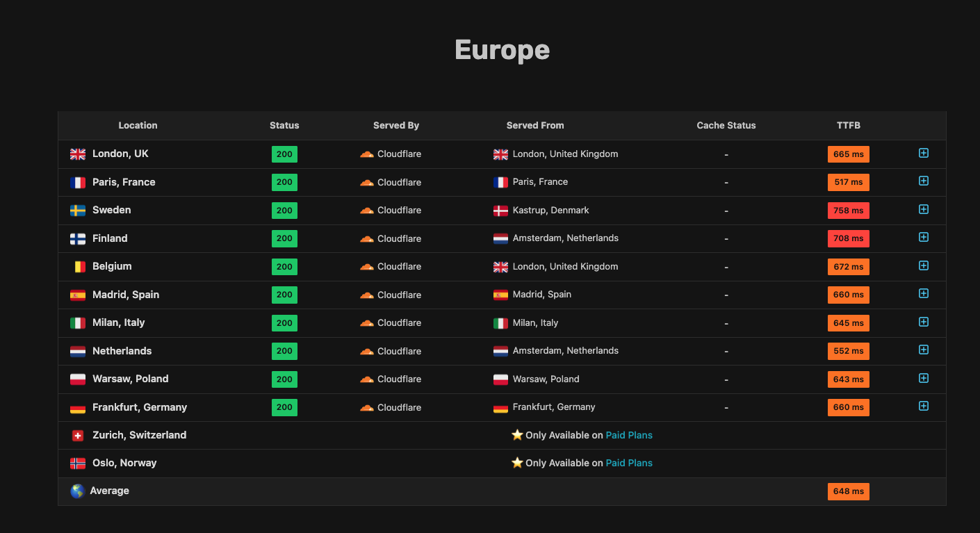Click Cloudflare logo in the Madrid row

pyautogui.click(x=367, y=295)
